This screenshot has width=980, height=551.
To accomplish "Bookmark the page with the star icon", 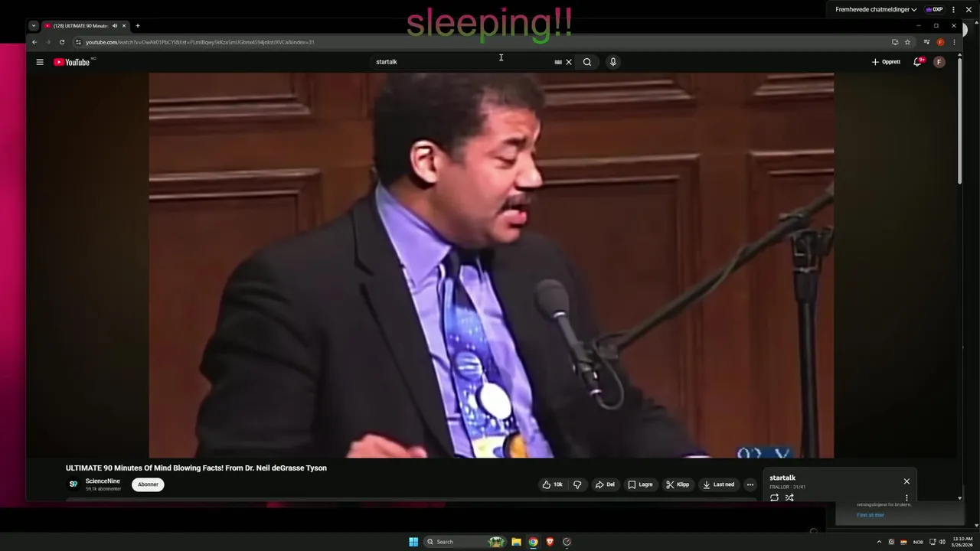I will 908,42.
